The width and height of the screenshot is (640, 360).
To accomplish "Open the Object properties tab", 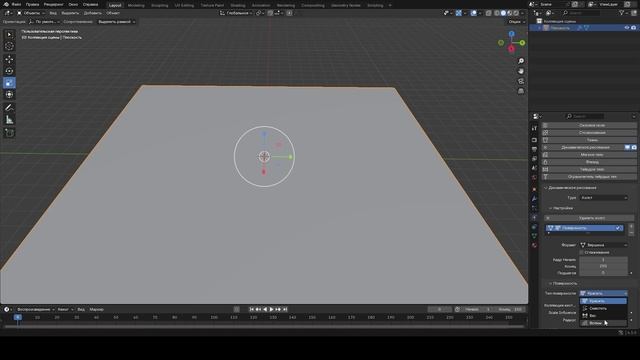I will click(534, 189).
